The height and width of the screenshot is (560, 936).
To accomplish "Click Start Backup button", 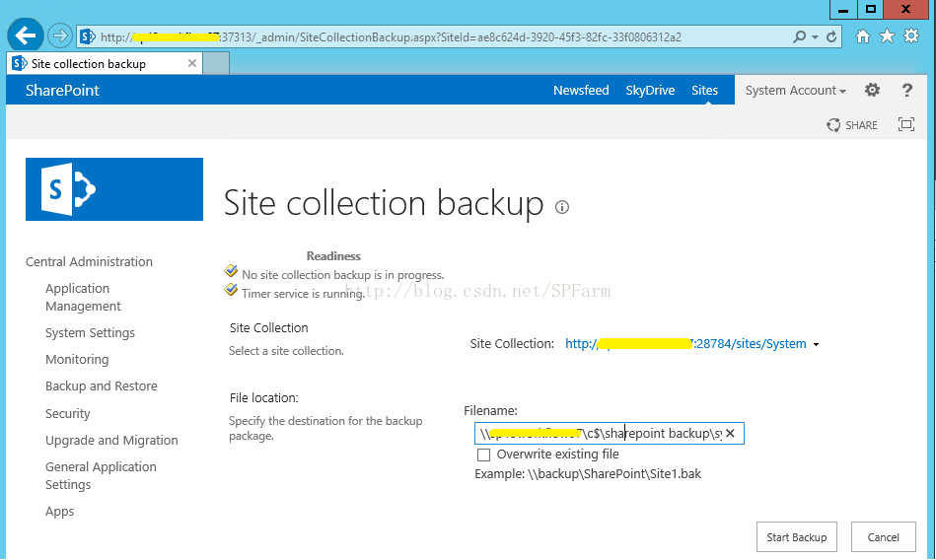I will [x=796, y=536].
